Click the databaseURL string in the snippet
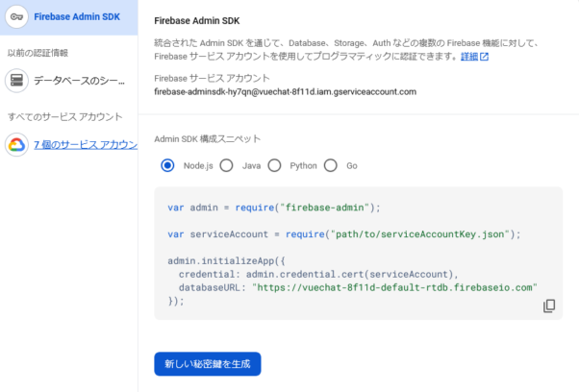Screen dimensions: 579x392 pos(394,287)
